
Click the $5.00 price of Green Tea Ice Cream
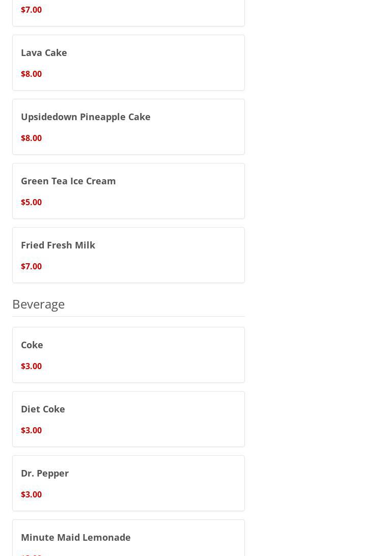pyautogui.click(x=31, y=202)
